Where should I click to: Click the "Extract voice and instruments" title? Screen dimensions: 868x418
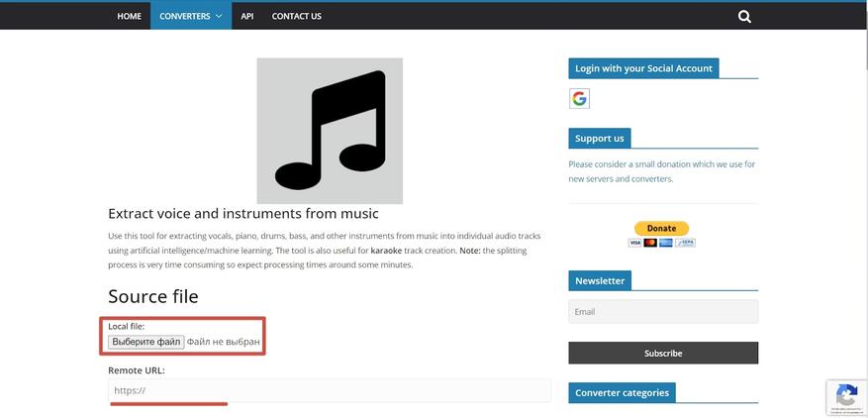243,213
